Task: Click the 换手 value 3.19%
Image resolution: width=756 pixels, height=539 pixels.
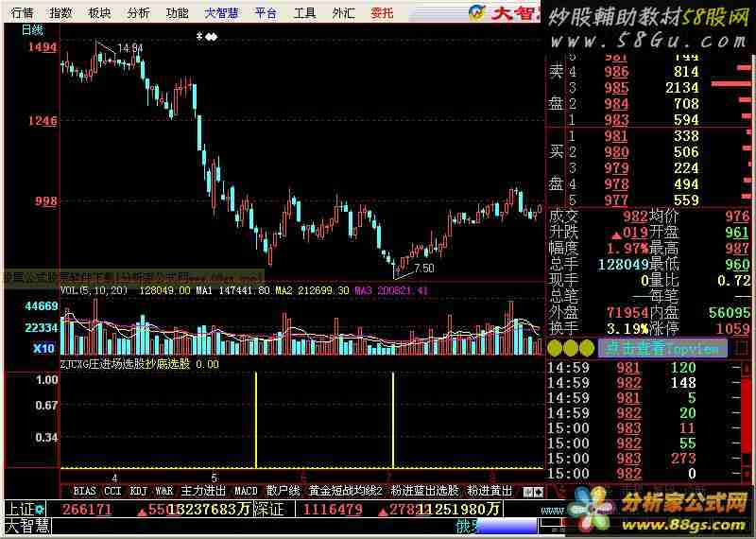Action: [x=627, y=329]
